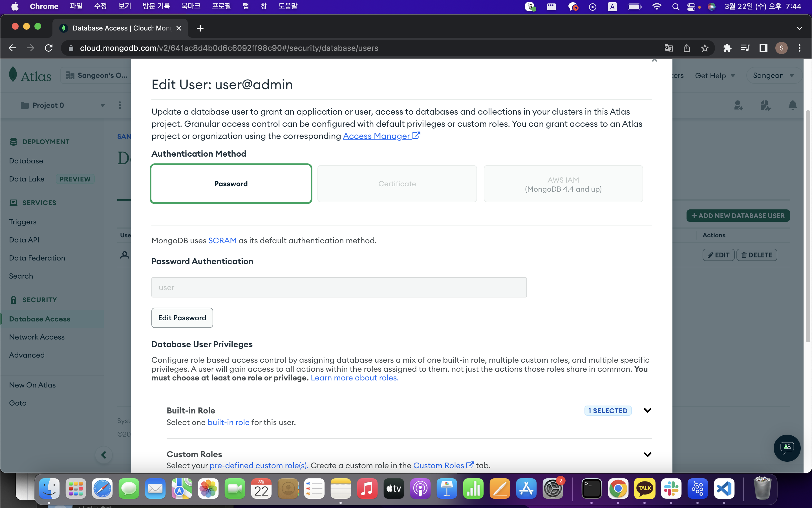Open Goto in sidebar

18,403
